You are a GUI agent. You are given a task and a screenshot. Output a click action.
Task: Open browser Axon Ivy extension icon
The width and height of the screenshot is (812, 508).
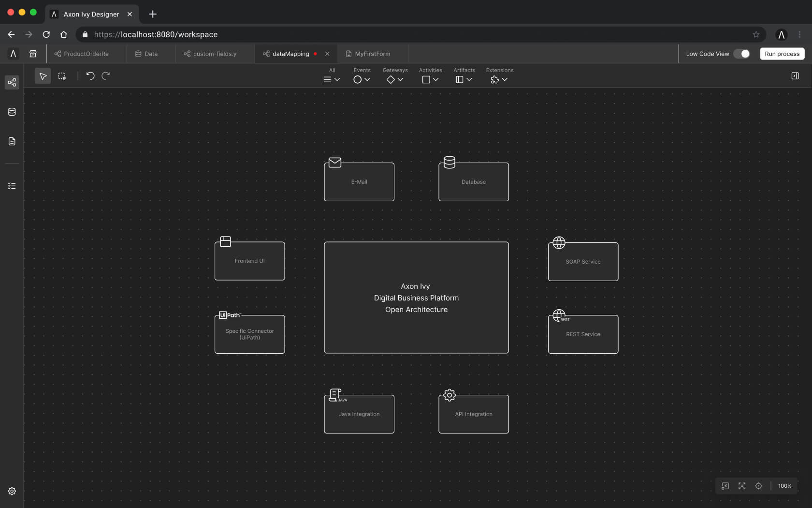point(781,34)
